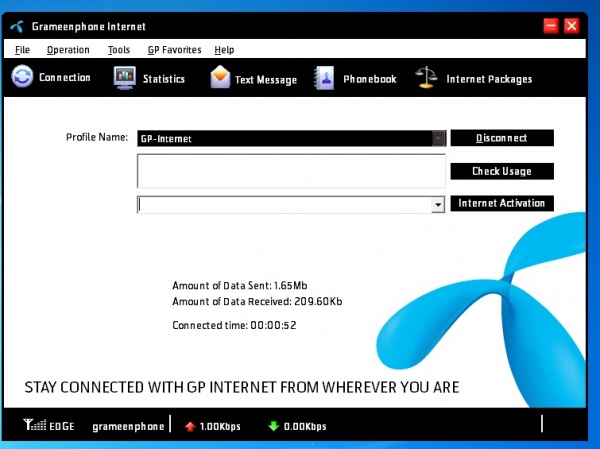Click the 0.00Kbps download speed value

click(305, 426)
